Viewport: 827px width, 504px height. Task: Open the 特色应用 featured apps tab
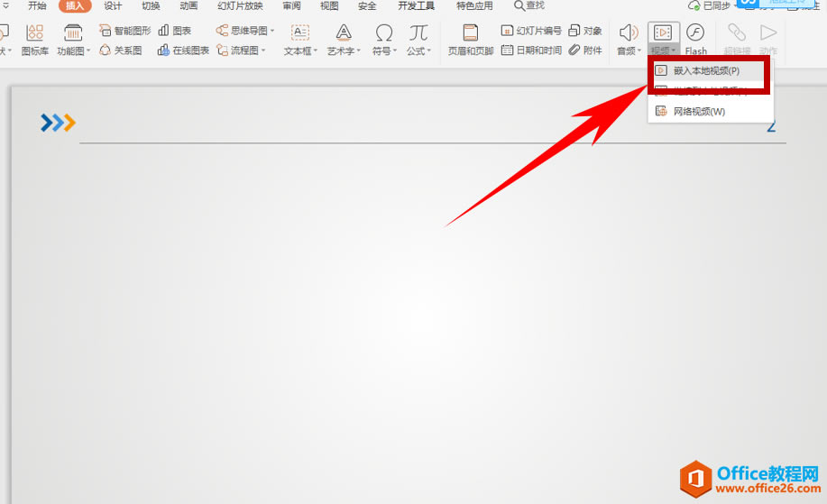point(474,5)
